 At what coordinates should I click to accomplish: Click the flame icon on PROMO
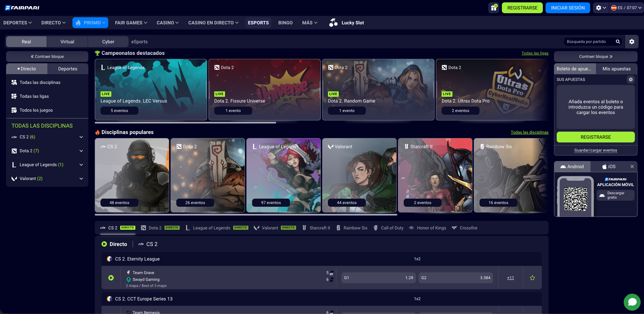coord(78,23)
